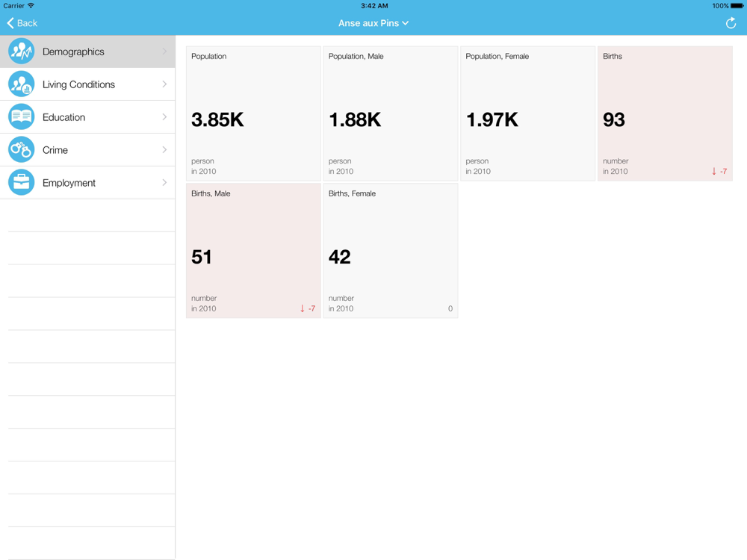Viewport: 747px width, 560px height.
Task: Open the Births, Male 51 card
Action: click(x=253, y=250)
